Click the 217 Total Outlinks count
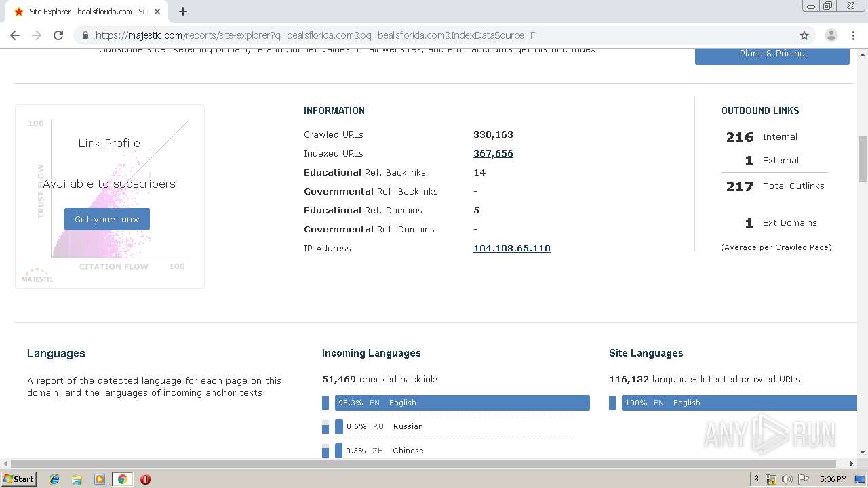 tap(740, 186)
